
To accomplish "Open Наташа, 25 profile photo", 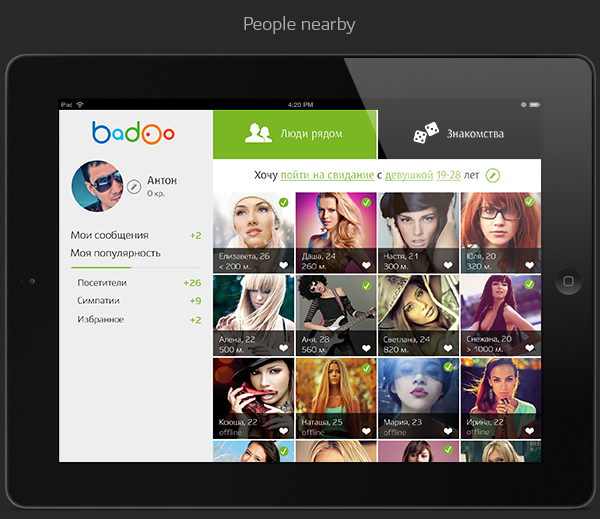I will (336, 398).
